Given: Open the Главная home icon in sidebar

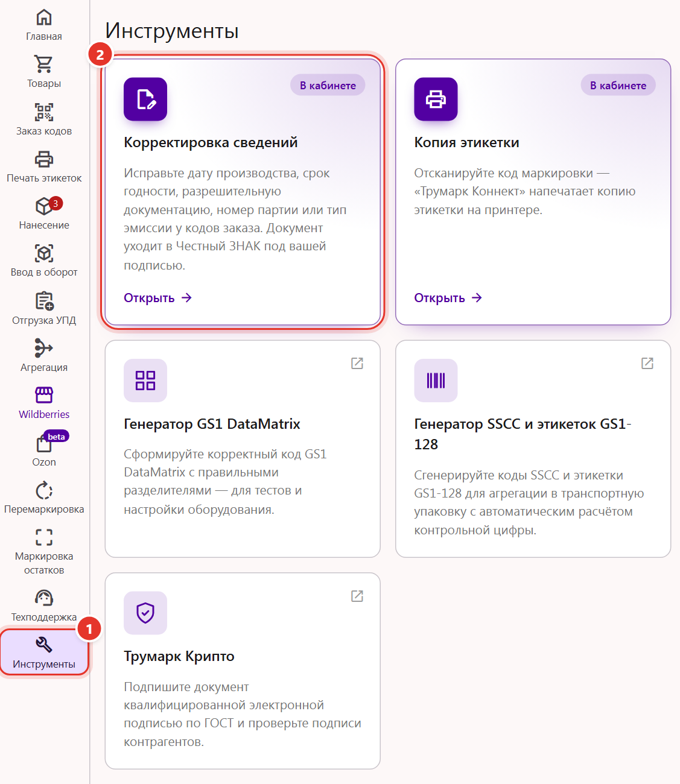Looking at the screenshot, I should point(44,17).
